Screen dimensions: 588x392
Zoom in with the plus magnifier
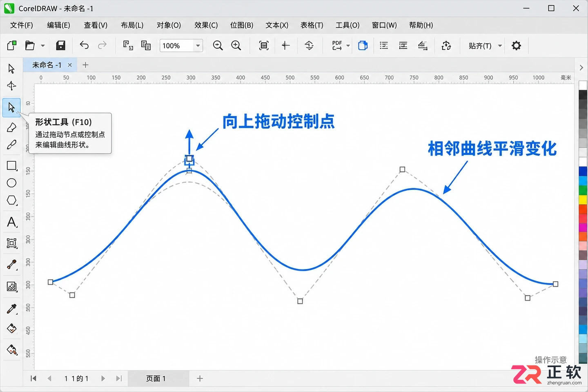pos(236,45)
